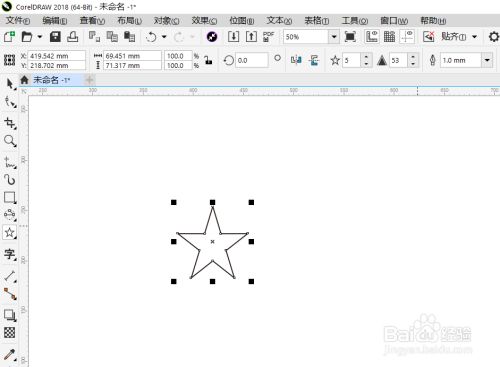The height and width of the screenshot is (367, 500).
Task: Toggle show rulers
Action: pyautogui.click(x=372, y=36)
